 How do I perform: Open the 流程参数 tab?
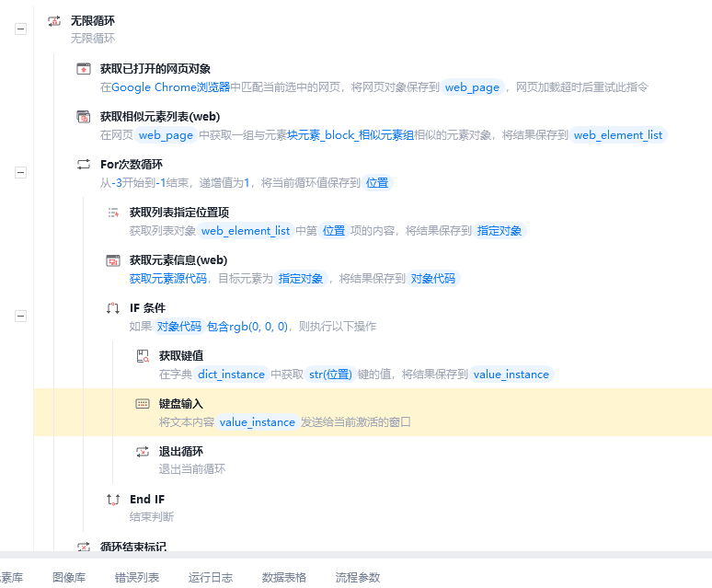tap(357, 578)
